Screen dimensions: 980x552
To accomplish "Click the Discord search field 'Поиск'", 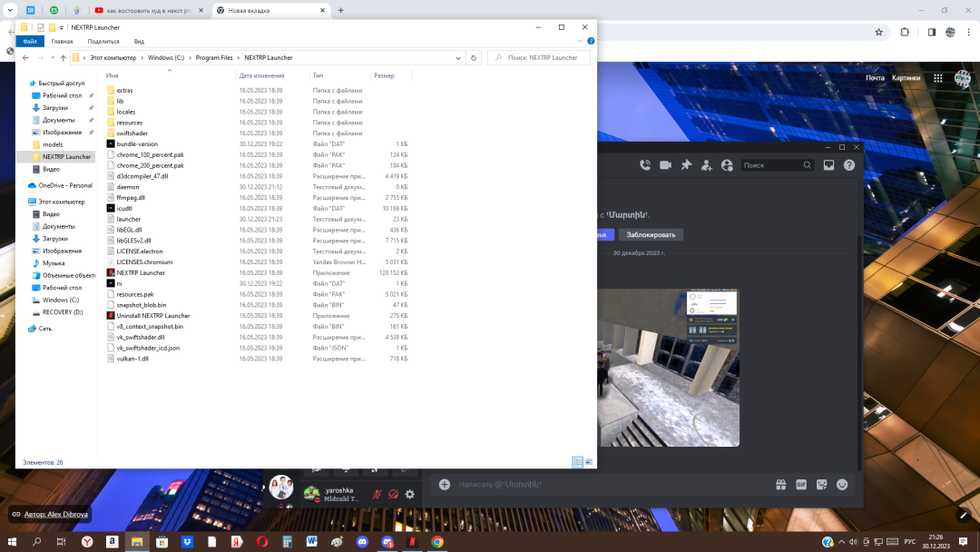I will coord(777,165).
